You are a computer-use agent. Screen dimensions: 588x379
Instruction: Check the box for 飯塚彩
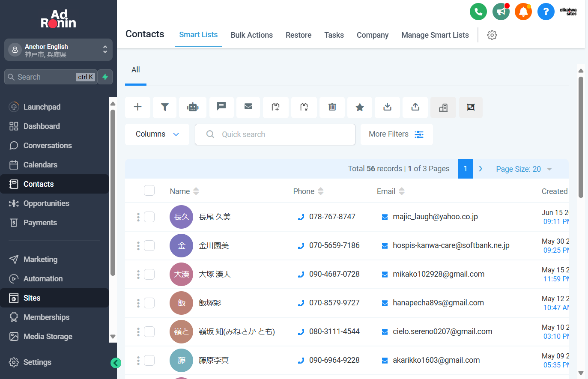[x=149, y=303]
